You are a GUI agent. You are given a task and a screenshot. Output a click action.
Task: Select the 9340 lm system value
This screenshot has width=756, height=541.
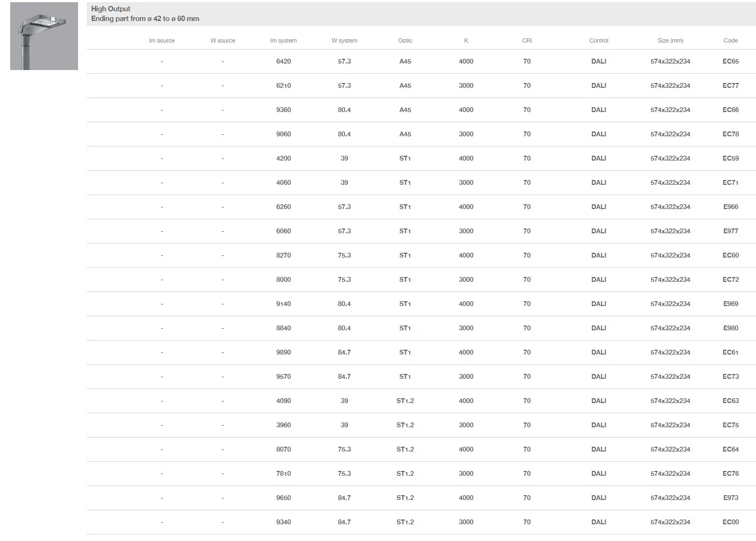(283, 522)
